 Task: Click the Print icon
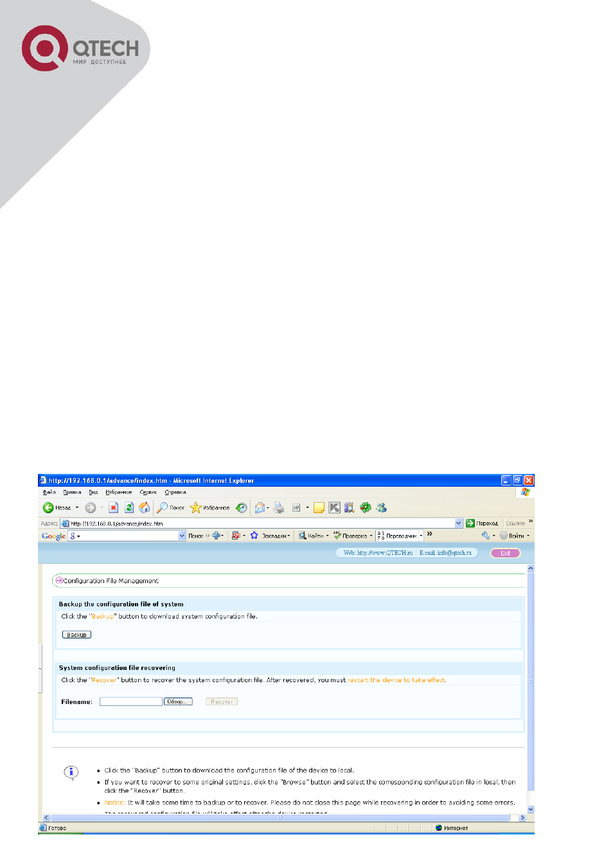tap(279, 507)
